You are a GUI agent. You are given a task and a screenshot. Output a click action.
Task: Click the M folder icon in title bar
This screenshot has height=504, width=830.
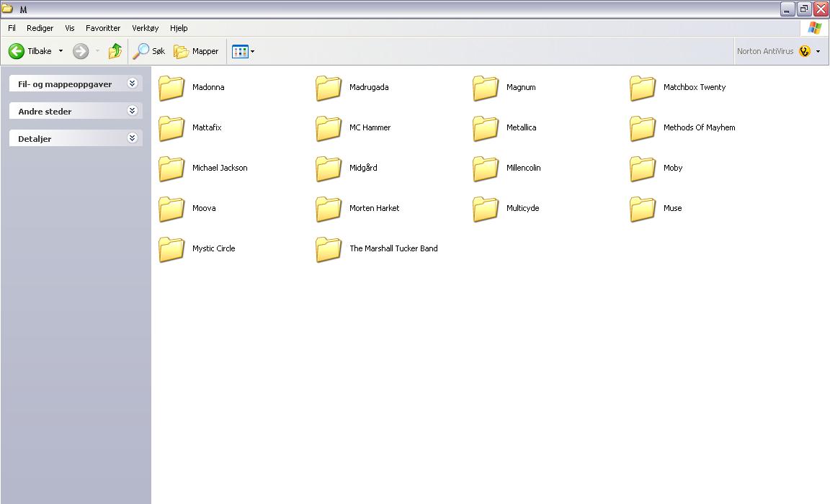tap(7, 9)
